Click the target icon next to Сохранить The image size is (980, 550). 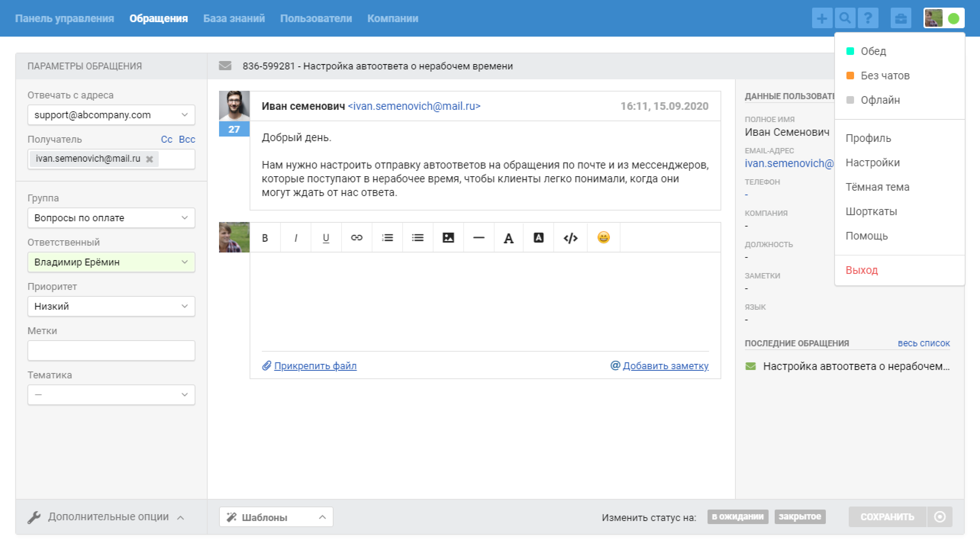(x=940, y=517)
